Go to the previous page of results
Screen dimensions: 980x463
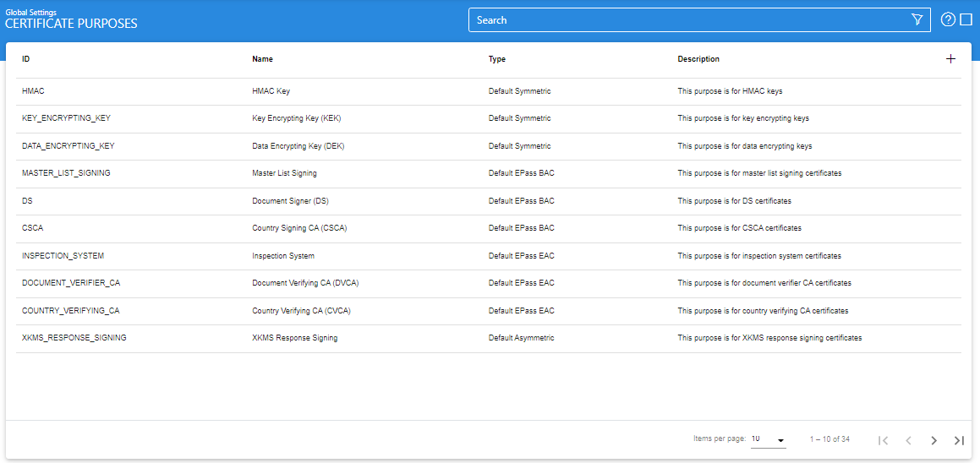tap(908, 440)
